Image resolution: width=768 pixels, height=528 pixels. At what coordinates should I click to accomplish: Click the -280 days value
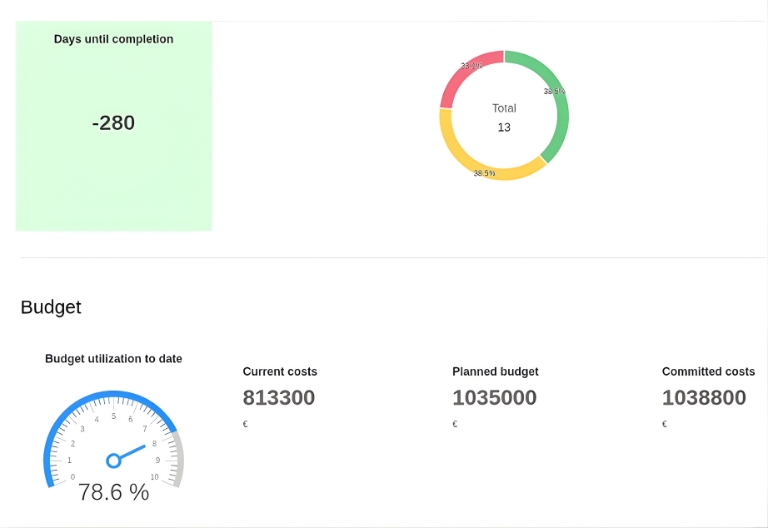tap(113, 123)
